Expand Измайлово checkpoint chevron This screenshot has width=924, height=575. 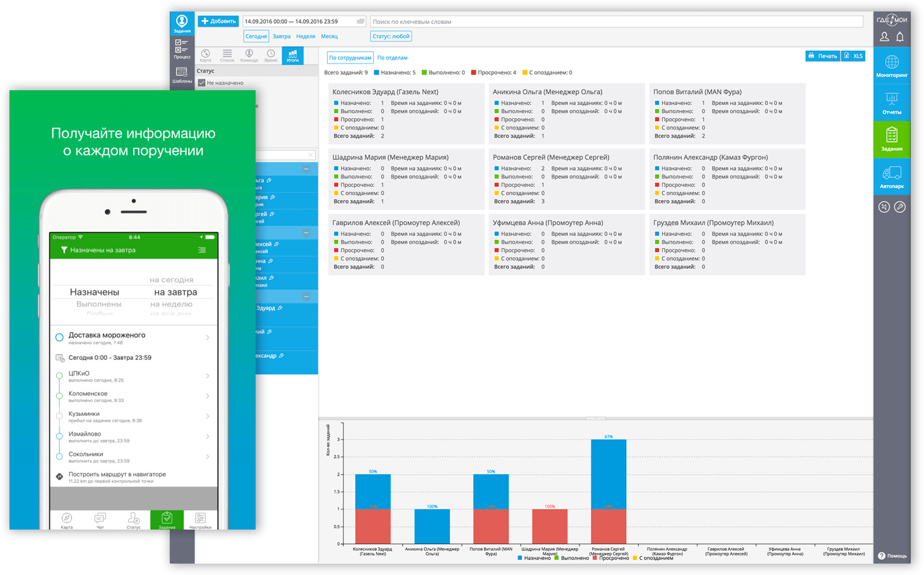pos(208,437)
